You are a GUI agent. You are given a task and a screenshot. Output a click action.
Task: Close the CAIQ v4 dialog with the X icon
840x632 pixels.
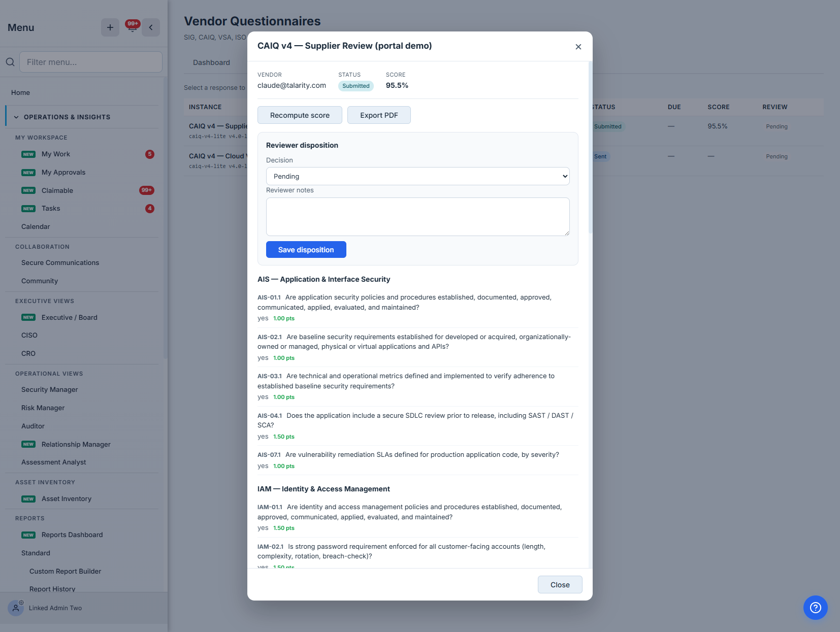pos(578,47)
